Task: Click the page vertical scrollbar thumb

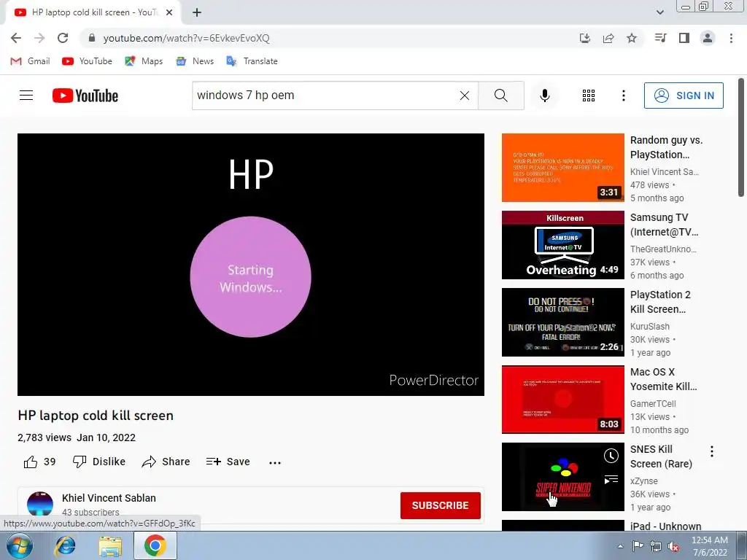Action: pyautogui.click(x=741, y=137)
